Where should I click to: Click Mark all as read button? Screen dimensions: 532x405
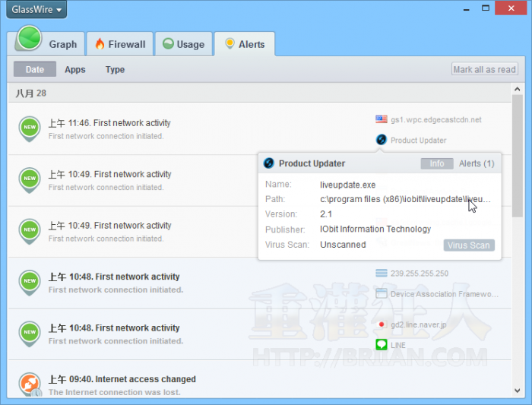click(484, 69)
